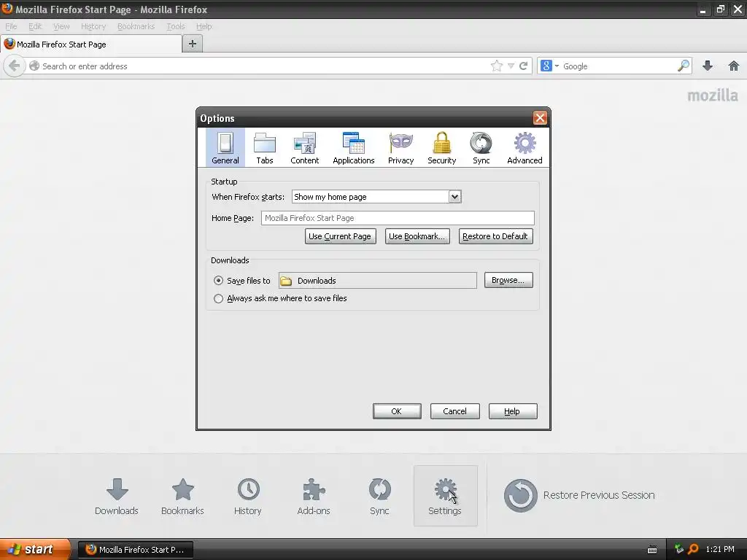This screenshot has width=747, height=560.
Task: Show the Advanced gear panel
Action: [x=525, y=148]
